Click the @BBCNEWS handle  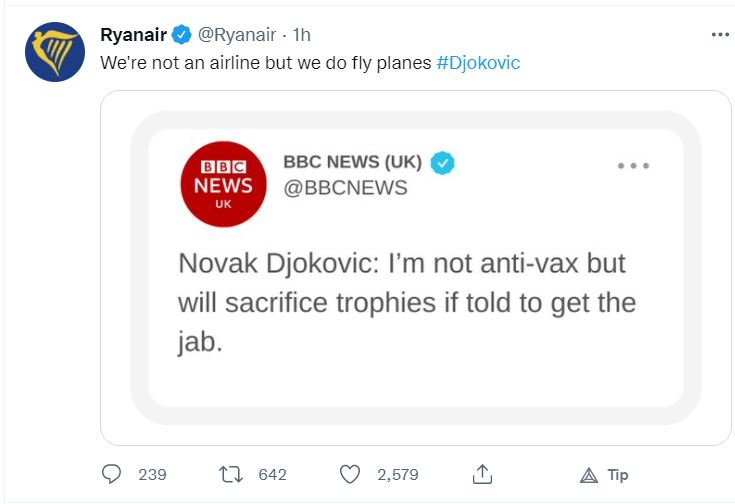[x=345, y=188]
